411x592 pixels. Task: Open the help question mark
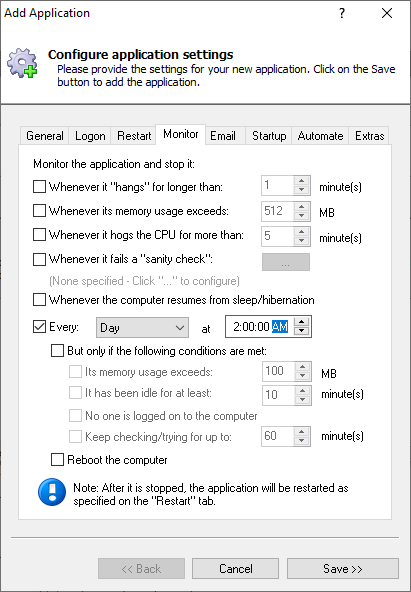(342, 13)
